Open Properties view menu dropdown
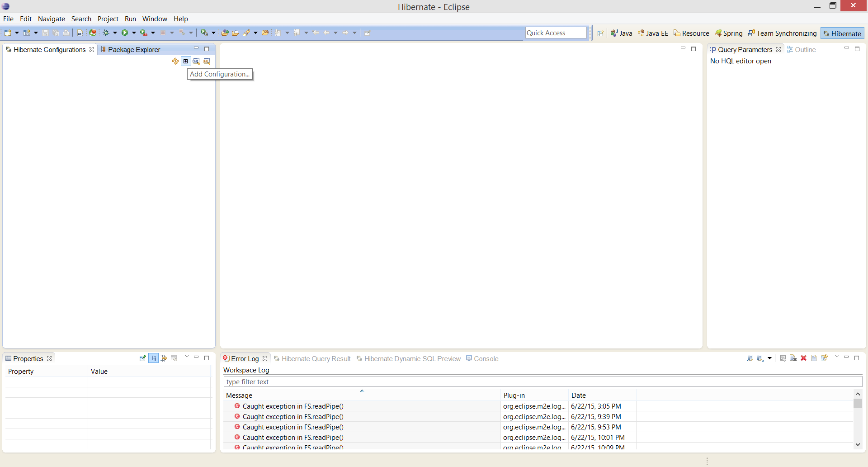Image resolution: width=868 pixels, height=467 pixels. [187, 357]
